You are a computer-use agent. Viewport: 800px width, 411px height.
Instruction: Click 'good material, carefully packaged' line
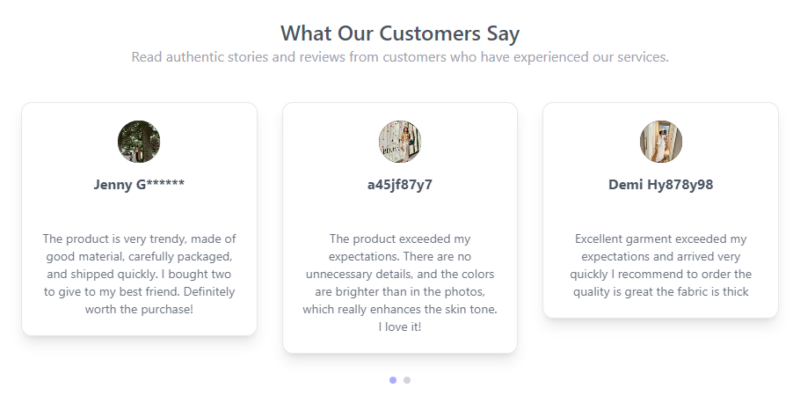click(x=139, y=256)
